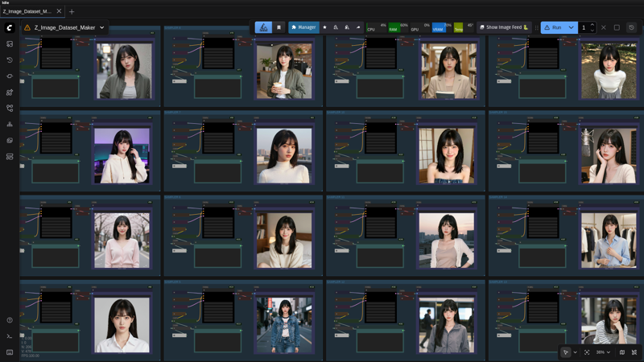
Task: Select the Z_Image_Dataset_M... workflow tab
Action: pos(27,11)
